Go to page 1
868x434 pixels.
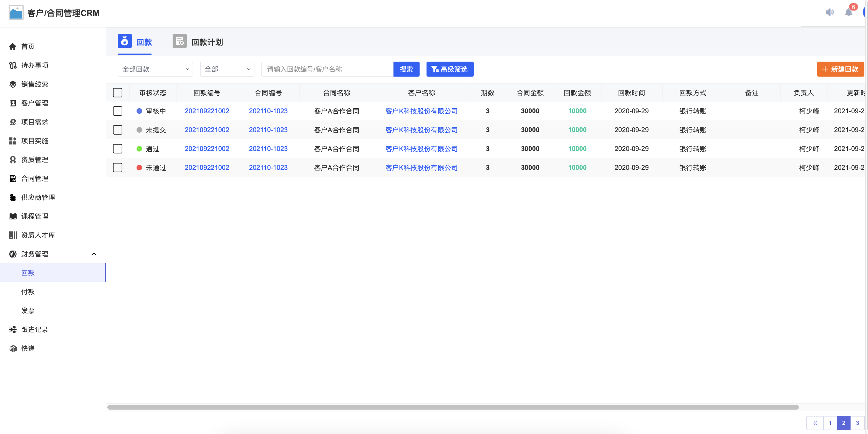(x=830, y=423)
